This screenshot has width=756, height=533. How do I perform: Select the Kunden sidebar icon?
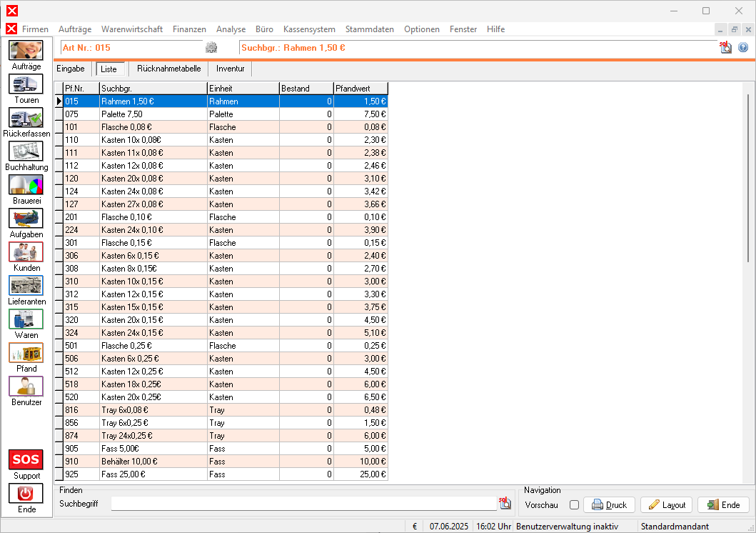[x=26, y=251]
